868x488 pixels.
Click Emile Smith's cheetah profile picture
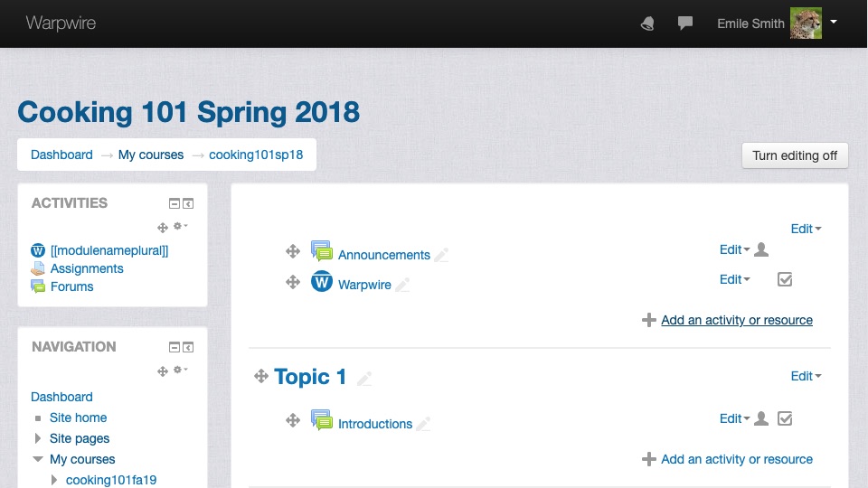806,23
